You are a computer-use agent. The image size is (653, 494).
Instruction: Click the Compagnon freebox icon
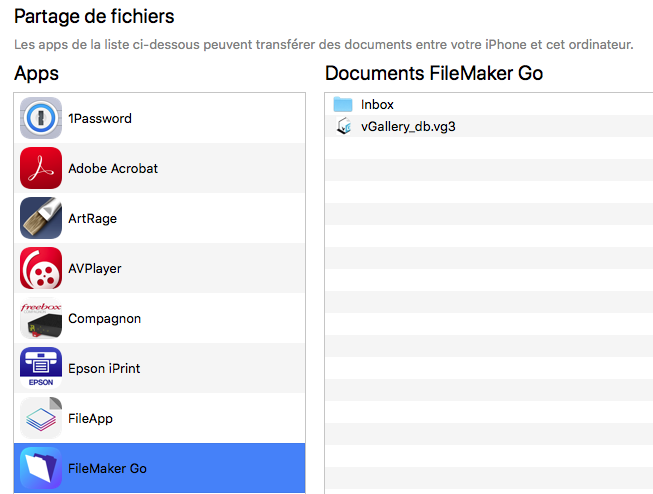(x=41, y=318)
